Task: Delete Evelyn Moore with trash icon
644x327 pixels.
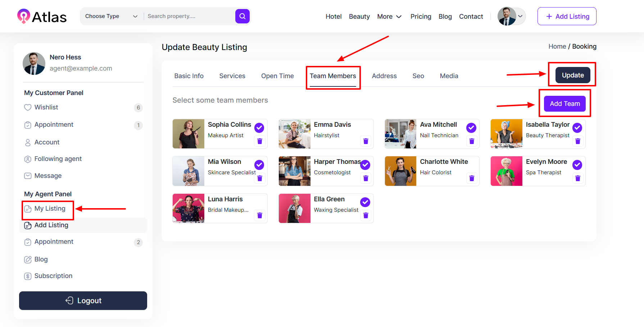Action: (x=577, y=178)
